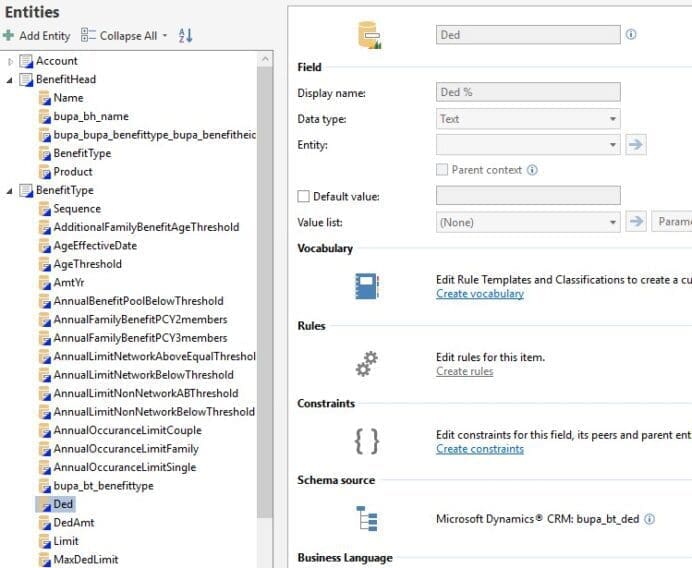Toggle the Parent context checkbox

point(443,170)
